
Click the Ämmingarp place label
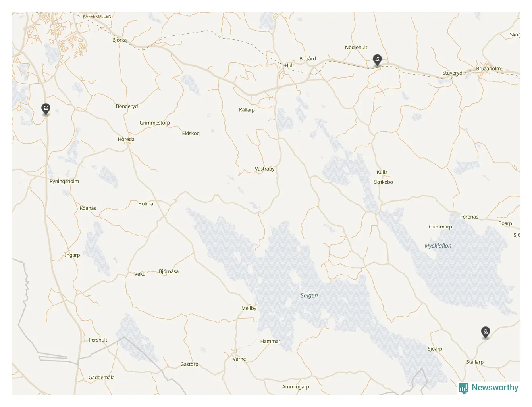click(x=295, y=387)
